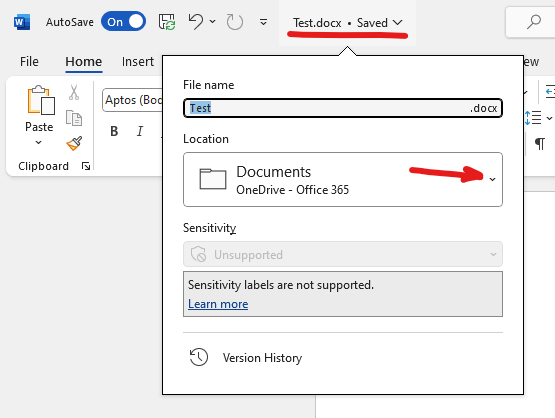Image resolution: width=555 pixels, height=418 pixels.
Task: Click the Version History clock icon
Action: click(x=199, y=357)
